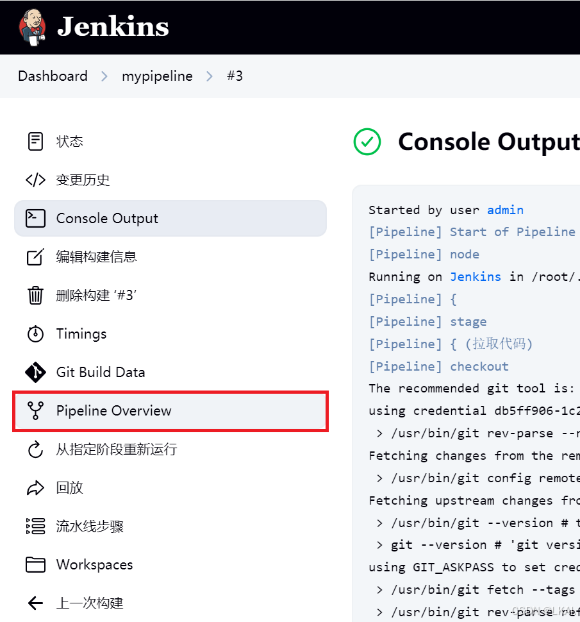Screen dimensions: 580x622
Task: Open the admin user link
Action: 505,209
